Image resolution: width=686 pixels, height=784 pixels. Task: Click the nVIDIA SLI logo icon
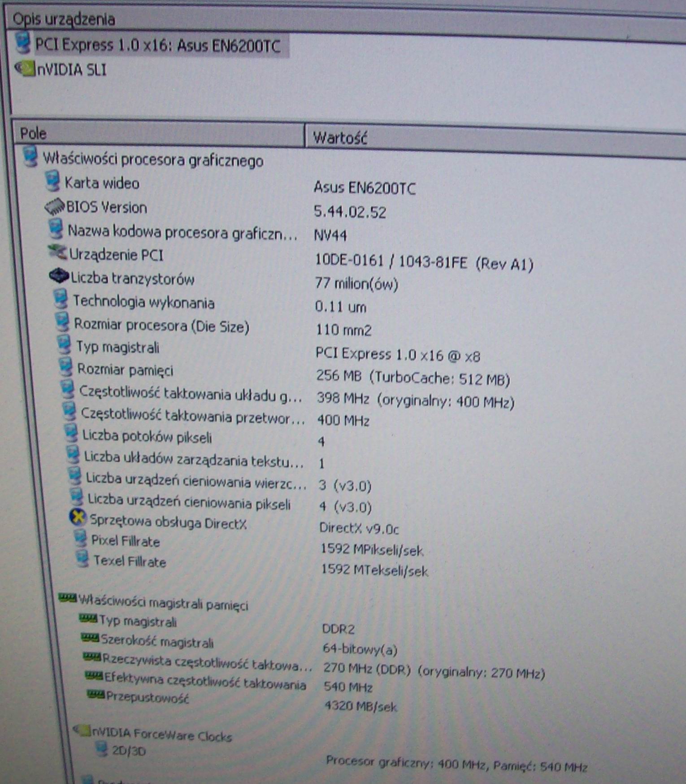[x=26, y=69]
